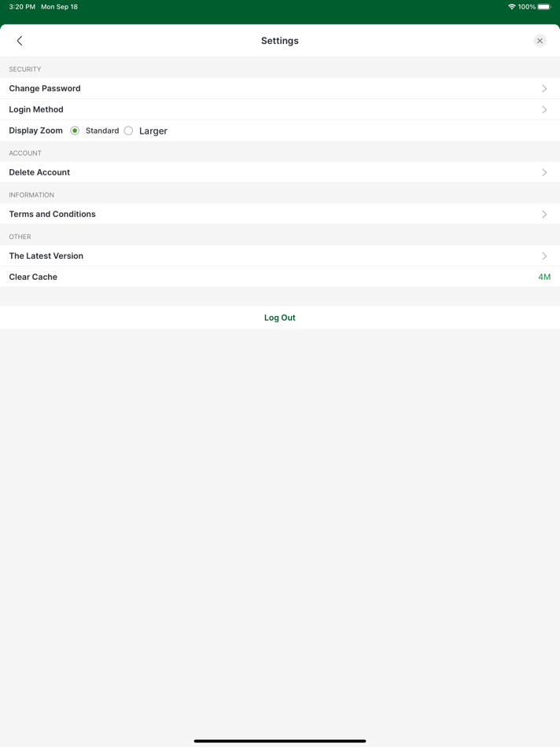Click the Log Out button
Image resolution: width=560 pixels, height=747 pixels.
coord(280,317)
